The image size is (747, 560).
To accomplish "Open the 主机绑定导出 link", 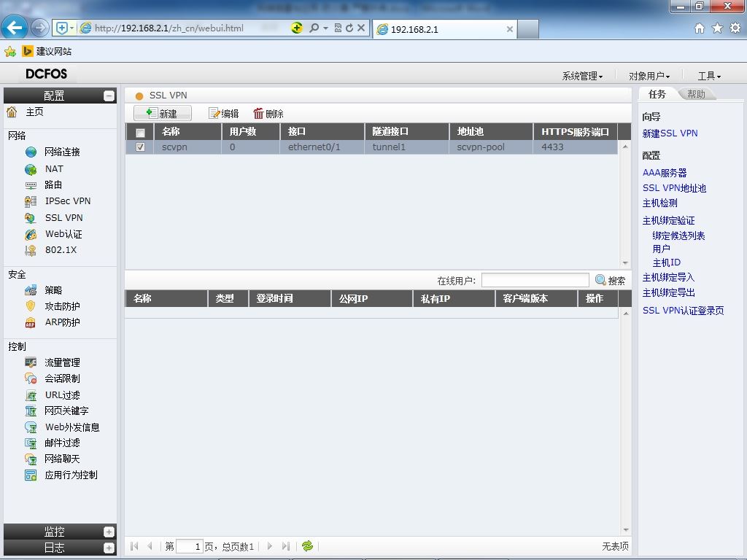I will (x=668, y=293).
